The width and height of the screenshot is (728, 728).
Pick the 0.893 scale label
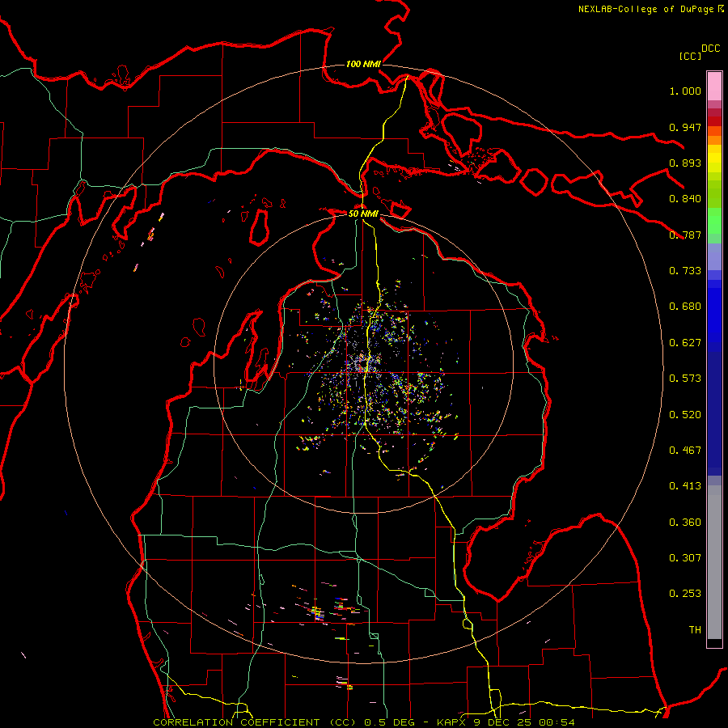click(x=685, y=163)
